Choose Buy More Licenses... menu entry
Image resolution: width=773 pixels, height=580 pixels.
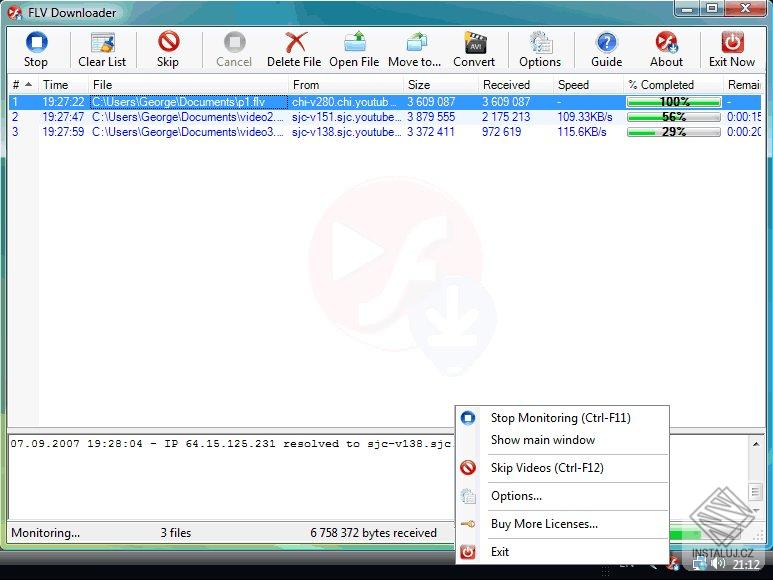(x=561, y=524)
